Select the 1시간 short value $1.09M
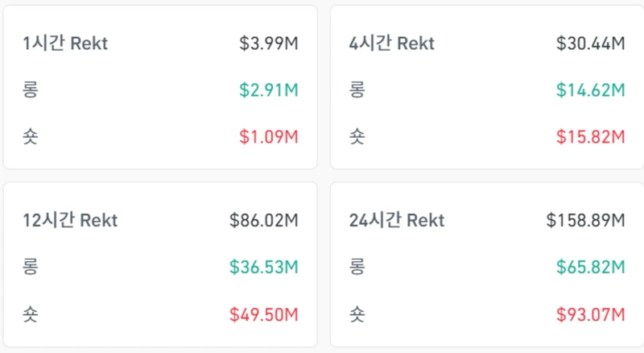 269,137
